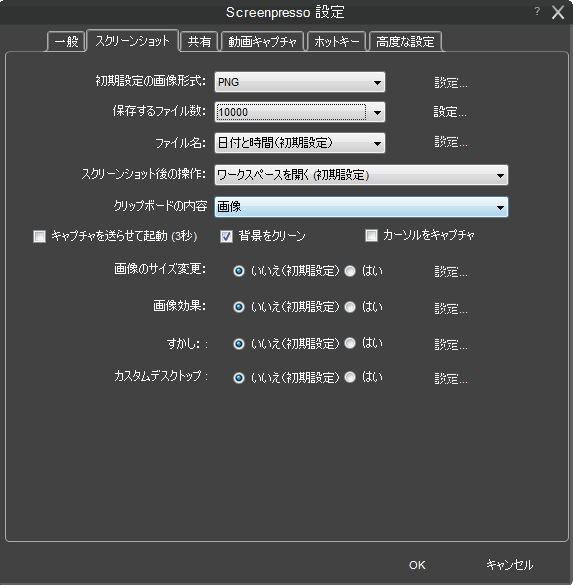Select はい for 画像効果
Screen dimensions: 573x585
350,307
